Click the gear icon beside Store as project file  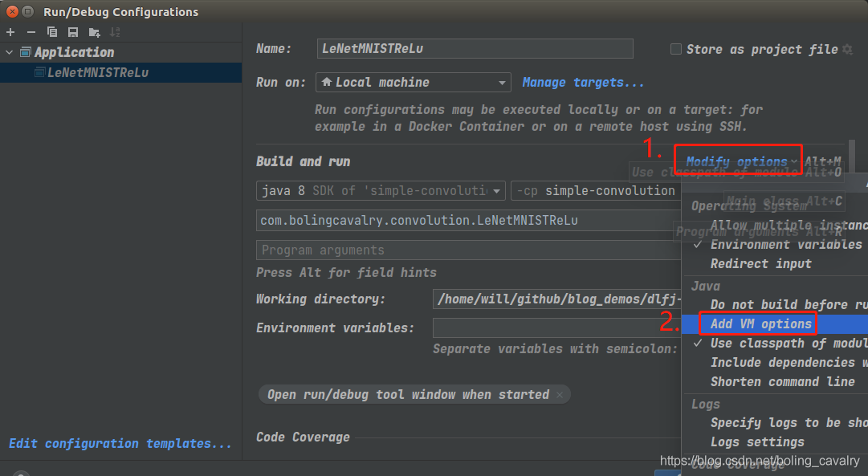(x=846, y=50)
